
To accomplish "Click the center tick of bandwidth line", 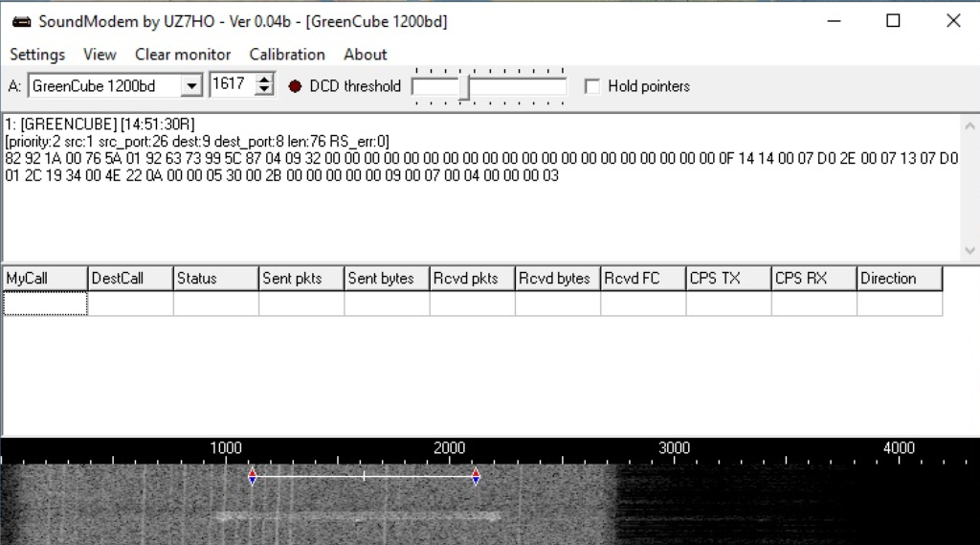I will tap(364, 477).
